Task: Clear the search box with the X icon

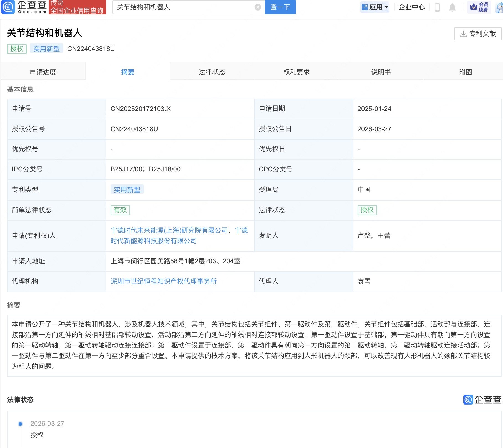Action: [258, 7]
